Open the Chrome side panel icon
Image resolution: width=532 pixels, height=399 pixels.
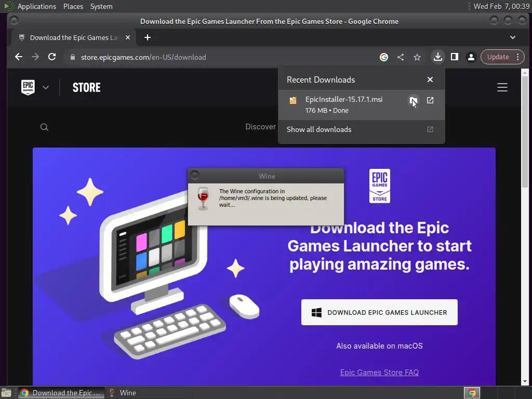454,57
